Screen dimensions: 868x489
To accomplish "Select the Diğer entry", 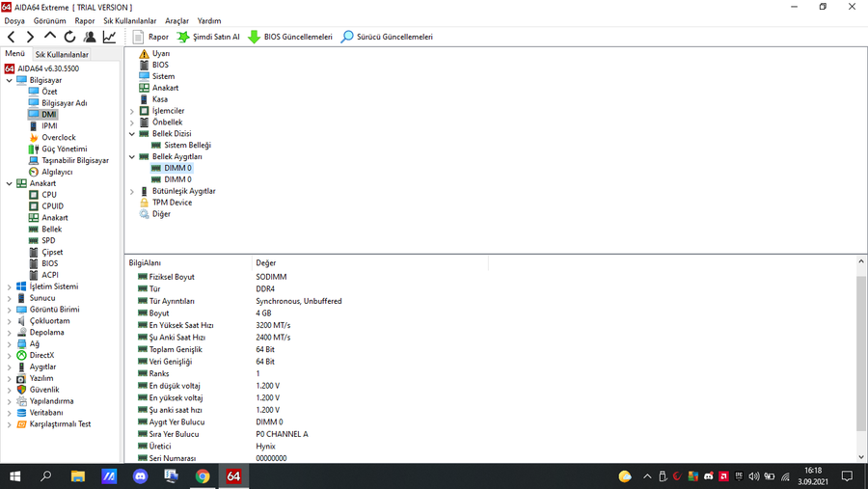I will [155, 214].
